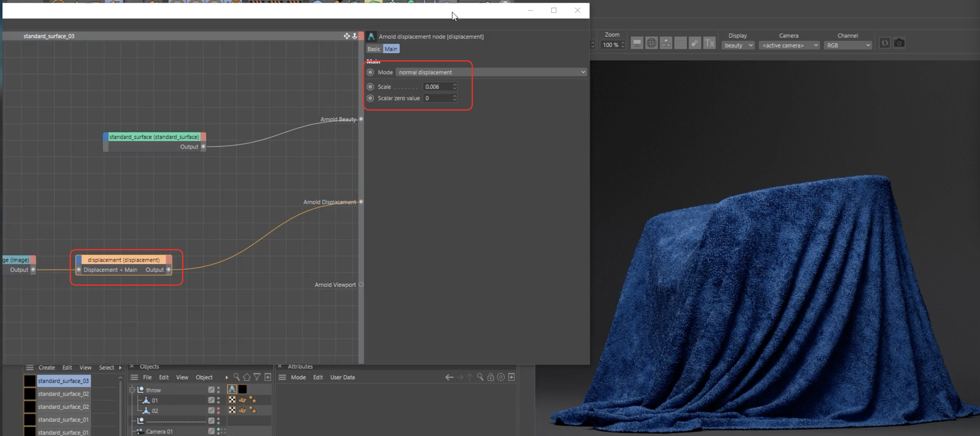
Task: Click the Arnold tag on throw object
Action: (232, 389)
